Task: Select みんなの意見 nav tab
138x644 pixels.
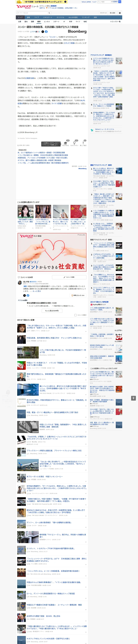Action: 73,17
